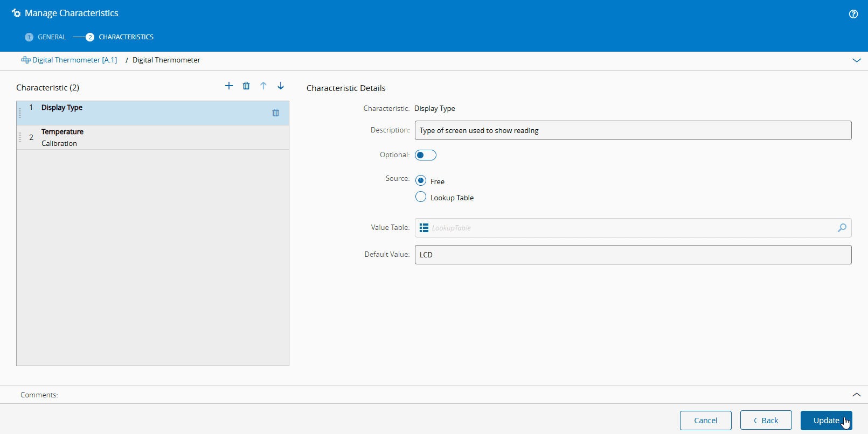
Task: Click the lookup table list icon
Action: [424, 228]
